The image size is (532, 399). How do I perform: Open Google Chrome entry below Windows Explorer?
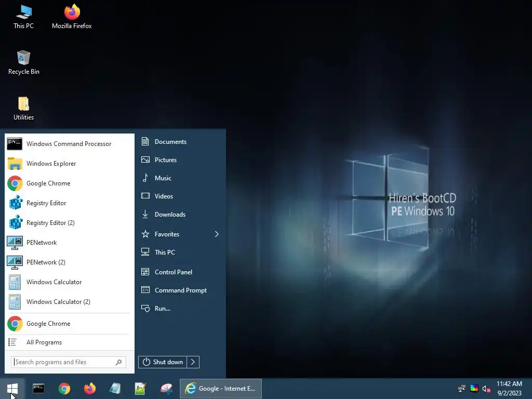[x=69, y=183]
